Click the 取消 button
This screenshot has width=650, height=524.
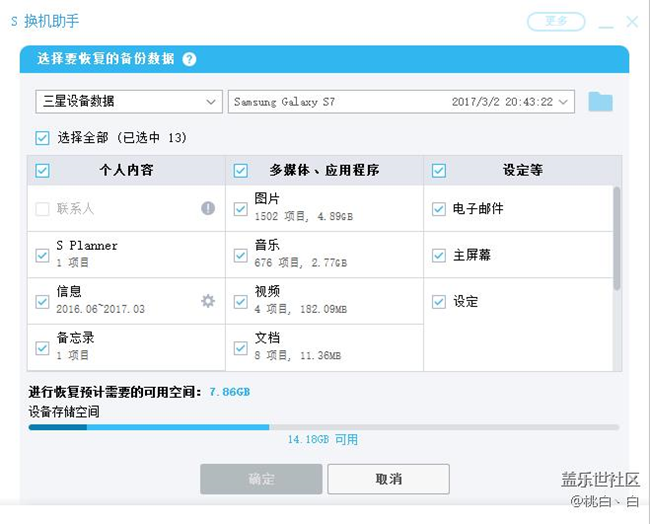[x=388, y=479]
